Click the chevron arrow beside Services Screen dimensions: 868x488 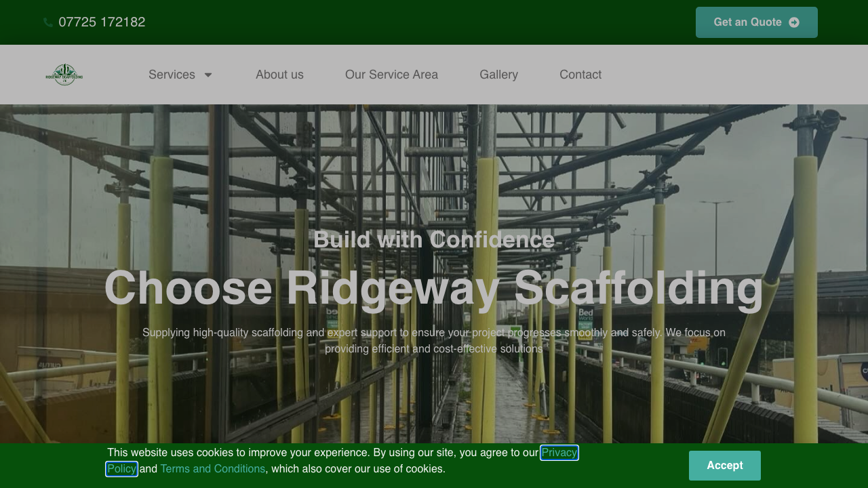point(208,75)
